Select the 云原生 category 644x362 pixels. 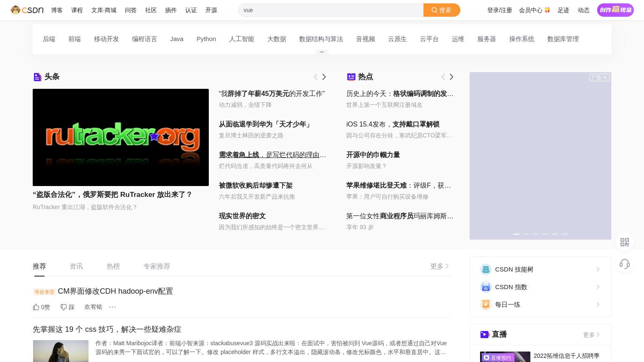coord(397,39)
